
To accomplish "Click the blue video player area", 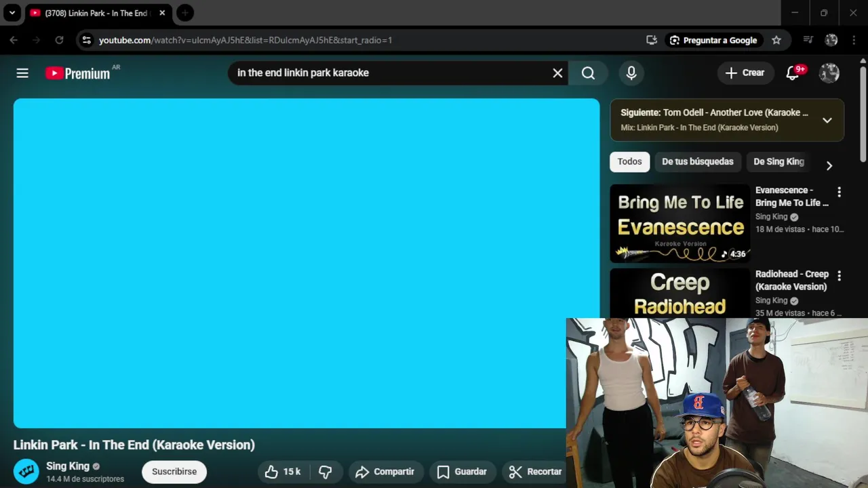I will point(307,263).
